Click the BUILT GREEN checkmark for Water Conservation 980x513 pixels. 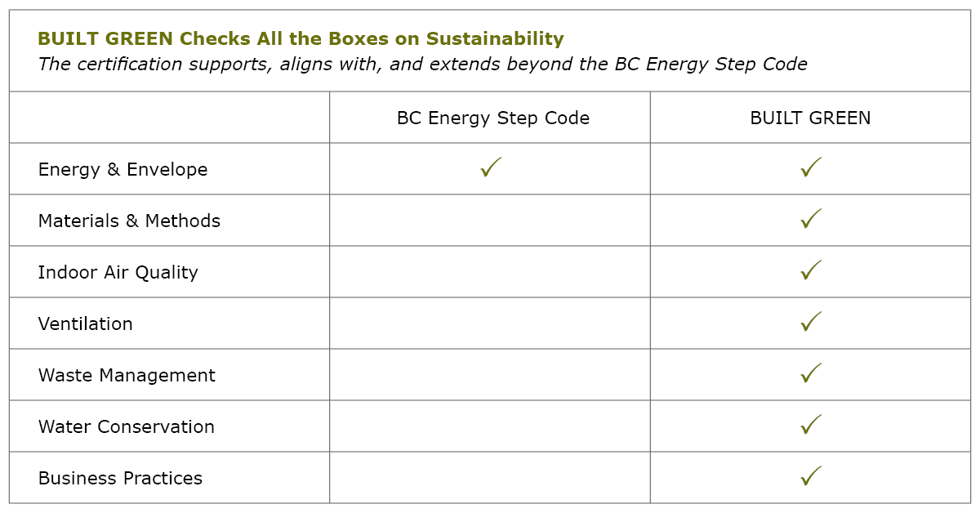tap(810, 426)
